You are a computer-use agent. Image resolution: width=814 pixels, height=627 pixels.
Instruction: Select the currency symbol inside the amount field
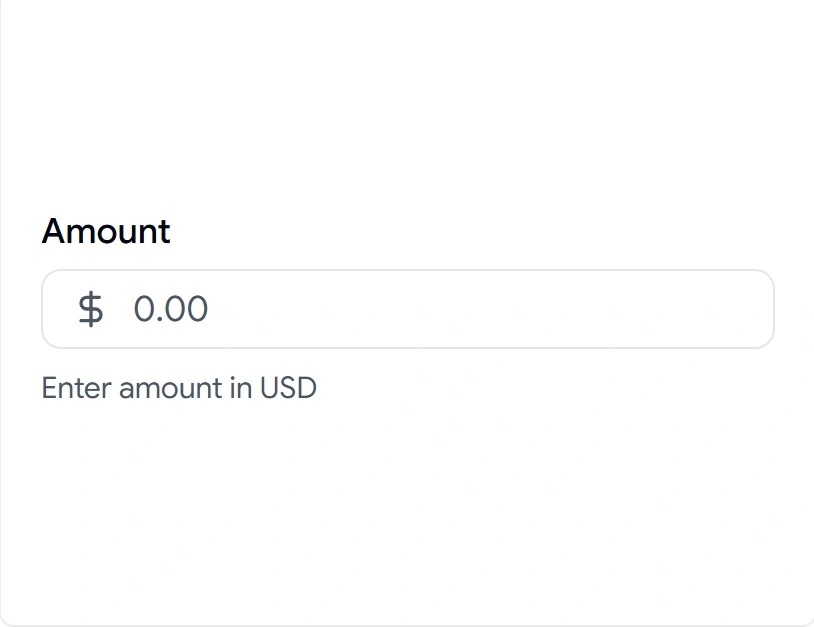click(90, 309)
